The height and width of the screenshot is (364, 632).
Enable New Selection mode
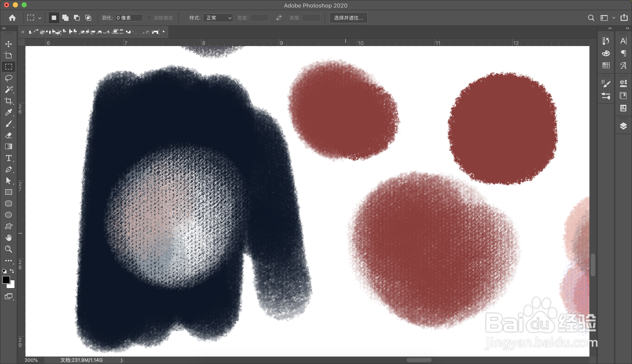(x=54, y=18)
